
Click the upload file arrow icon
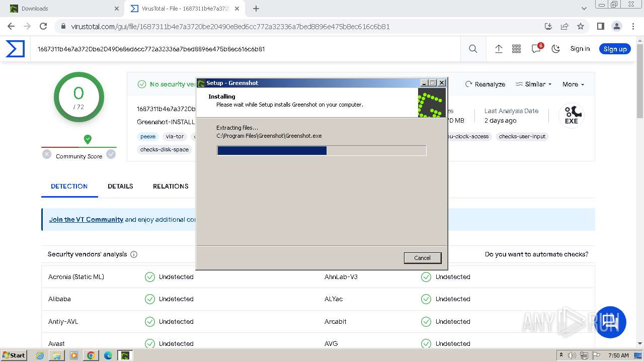tap(499, 49)
